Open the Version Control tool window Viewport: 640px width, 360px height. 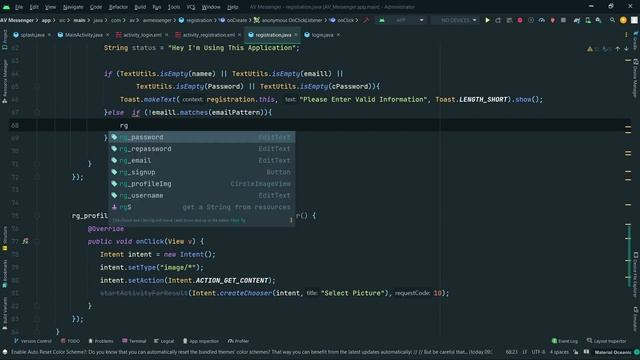click(33, 341)
